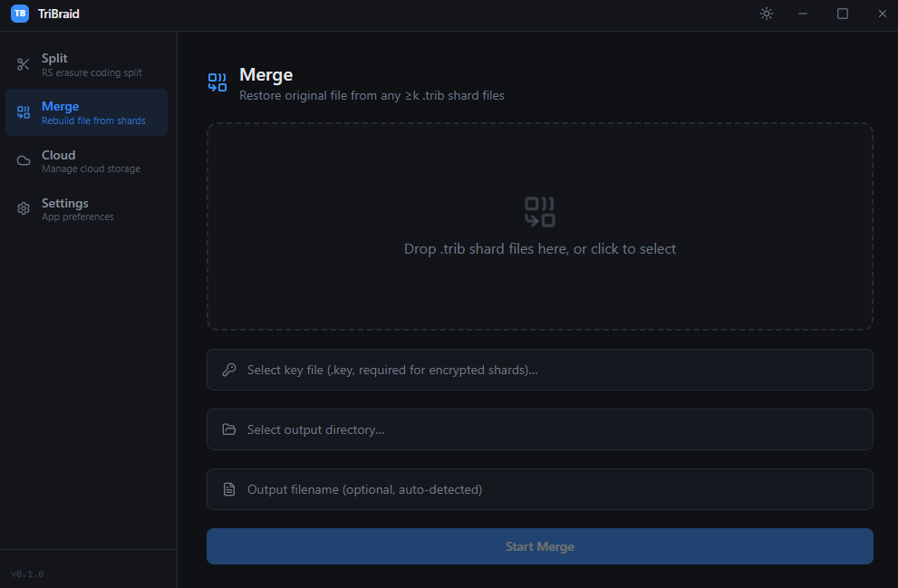
Task: Click the Merge icon beside page heading
Action: [x=217, y=83]
